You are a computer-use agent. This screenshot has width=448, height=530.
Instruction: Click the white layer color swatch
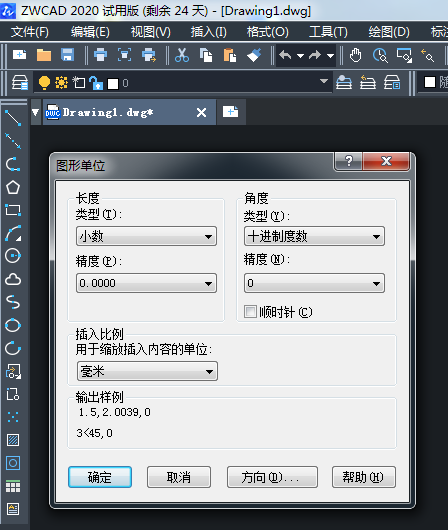coord(113,83)
